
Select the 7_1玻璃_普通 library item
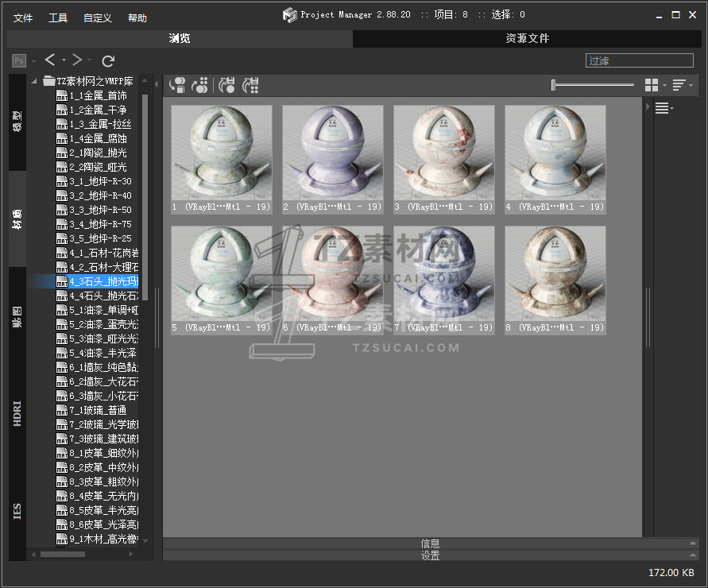coord(98,410)
